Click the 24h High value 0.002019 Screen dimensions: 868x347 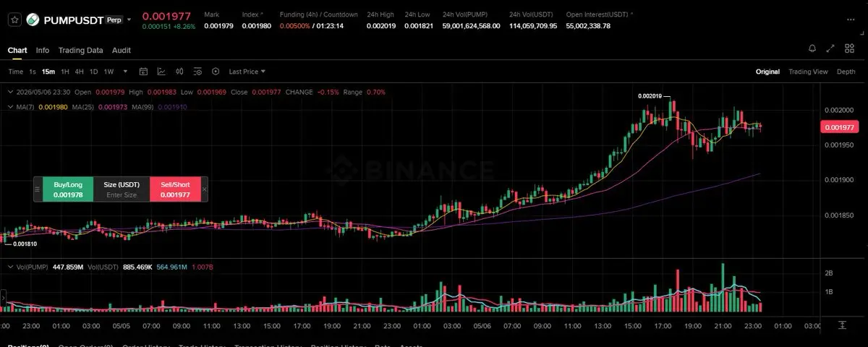381,26
